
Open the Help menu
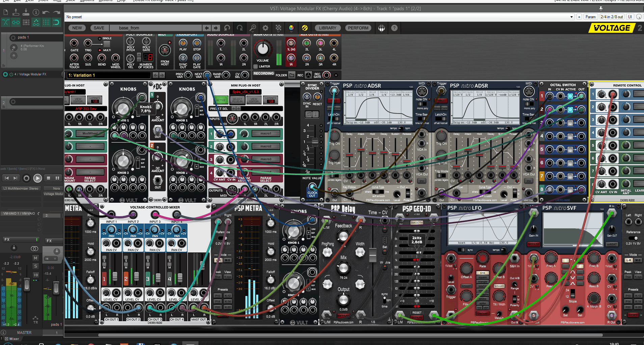click(x=121, y=1)
